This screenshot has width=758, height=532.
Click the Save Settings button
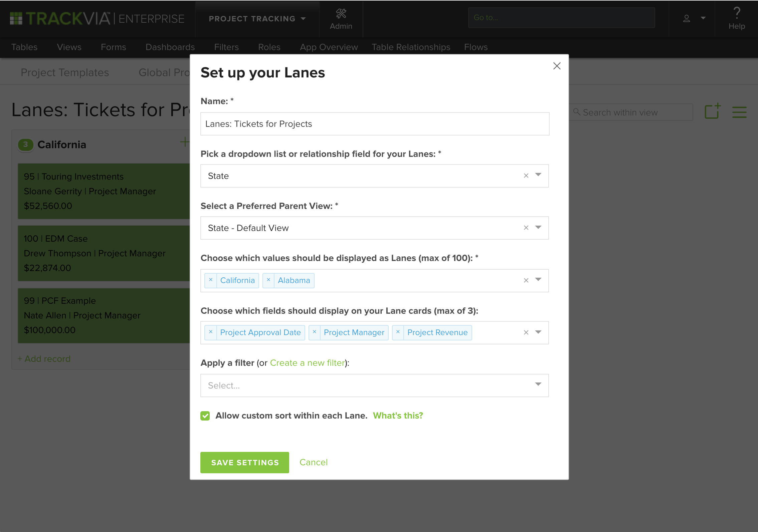pyautogui.click(x=245, y=463)
